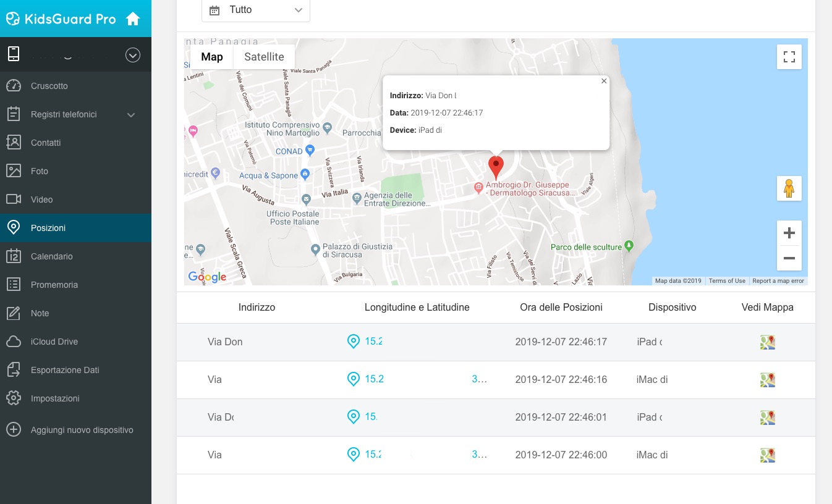Click the Impostazioni gear icon

(14, 398)
